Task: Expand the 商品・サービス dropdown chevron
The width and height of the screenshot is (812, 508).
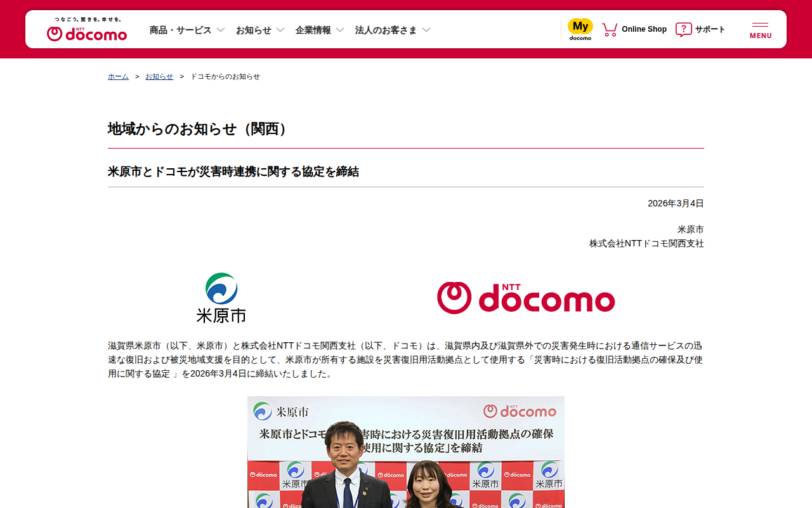Action: 221,30
